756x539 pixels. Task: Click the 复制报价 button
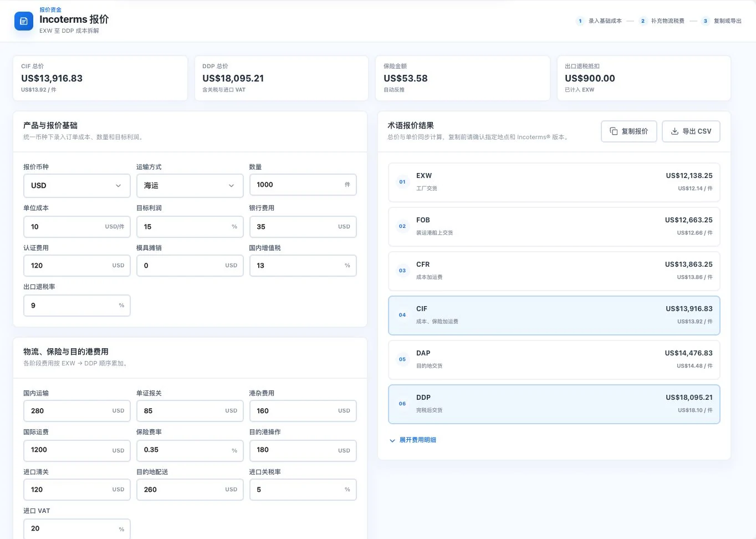pyautogui.click(x=629, y=131)
